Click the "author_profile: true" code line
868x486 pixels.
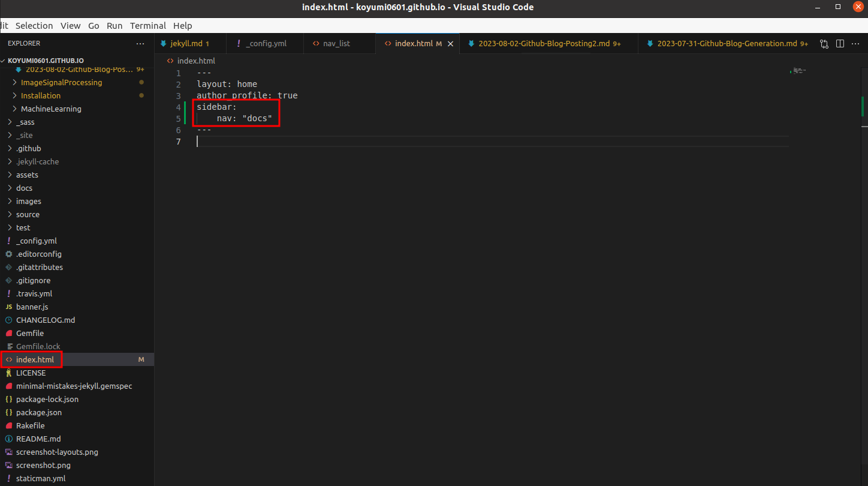pyautogui.click(x=247, y=95)
